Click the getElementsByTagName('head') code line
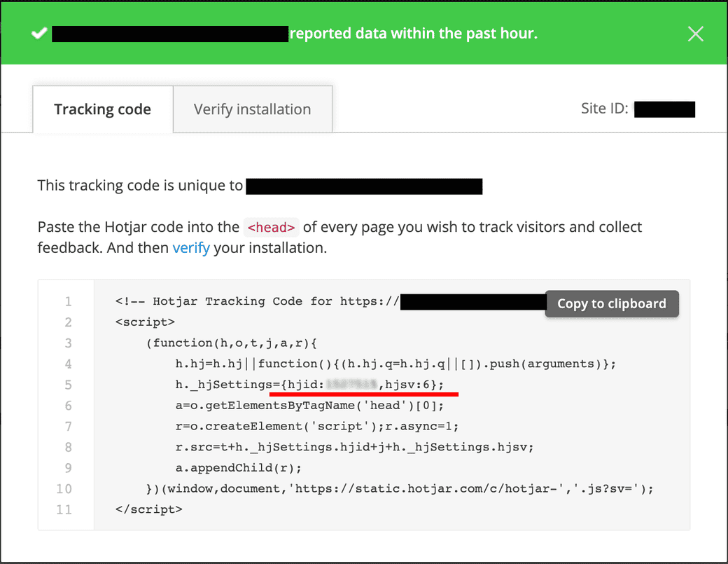 click(x=309, y=406)
